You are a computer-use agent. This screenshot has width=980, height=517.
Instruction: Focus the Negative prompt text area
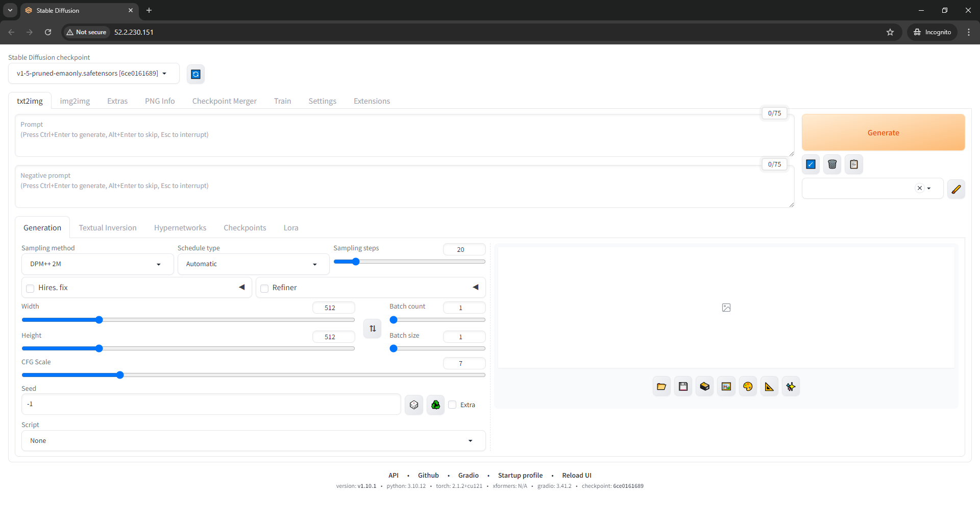click(x=405, y=186)
